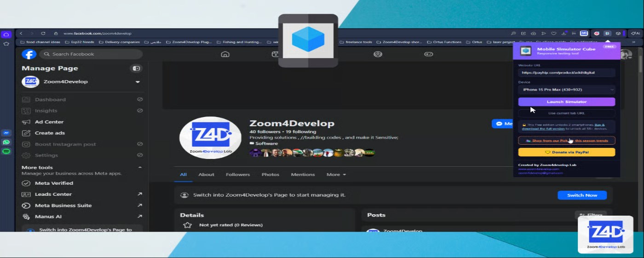The height and width of the screenshot is (258, 644).
Task: Open the Delivery companies bookmark folder
Action: (x=119, y=42)
